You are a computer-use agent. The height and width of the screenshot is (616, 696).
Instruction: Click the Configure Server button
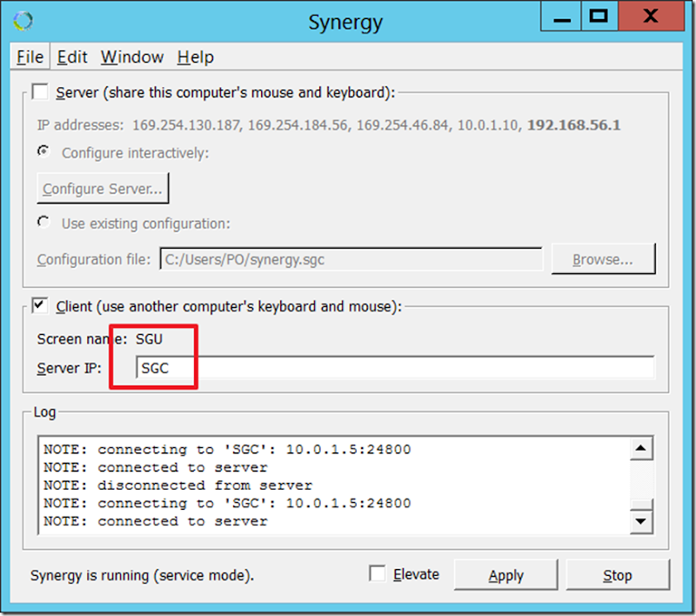(x=103, y=188)
